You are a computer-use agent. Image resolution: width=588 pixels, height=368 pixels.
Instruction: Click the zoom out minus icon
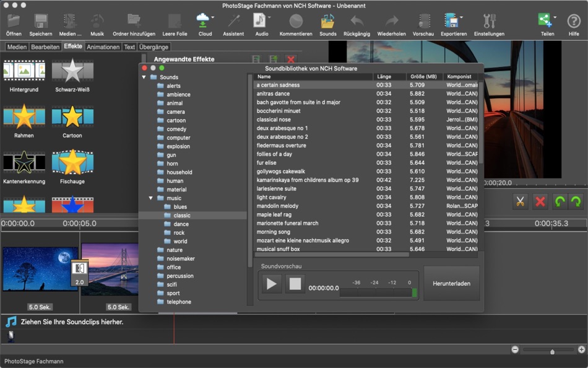click(515, 349)
